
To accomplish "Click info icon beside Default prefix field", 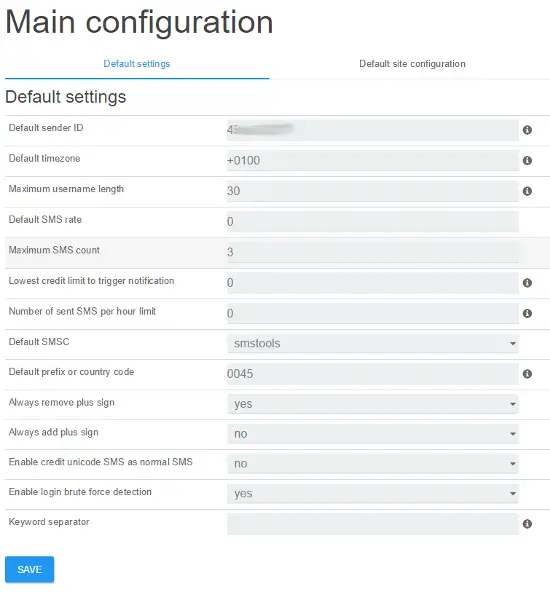I will point(527,374).
